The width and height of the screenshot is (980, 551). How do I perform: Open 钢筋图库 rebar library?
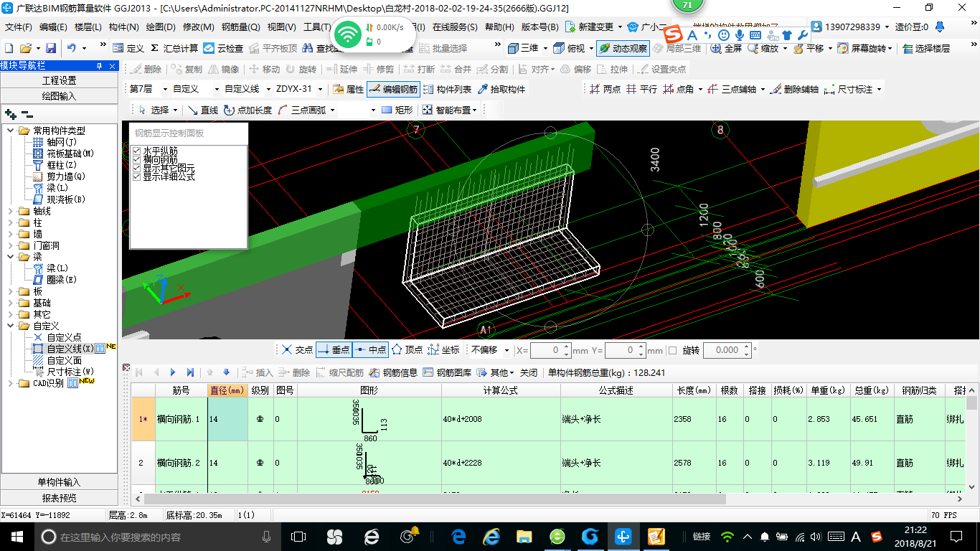point(447,372)
